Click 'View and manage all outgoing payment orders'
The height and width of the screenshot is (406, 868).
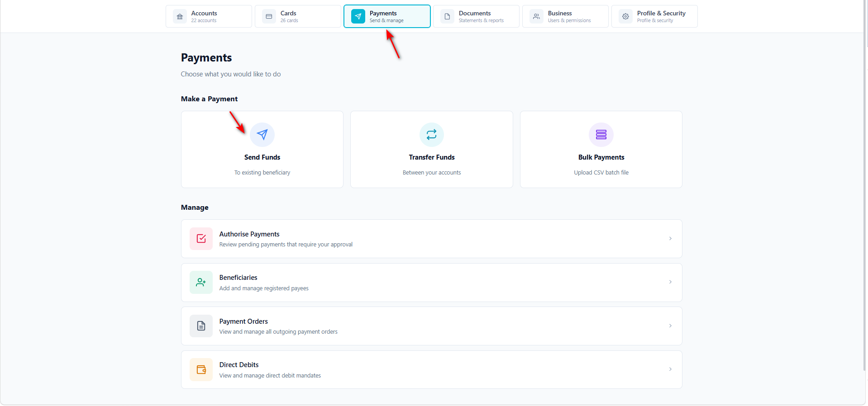[x=278, y=332]
